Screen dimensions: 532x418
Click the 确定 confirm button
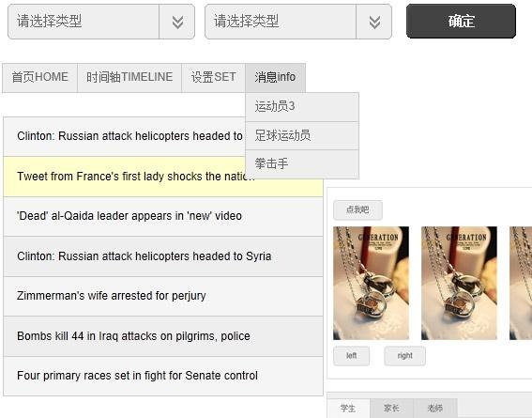pos(461,21)
